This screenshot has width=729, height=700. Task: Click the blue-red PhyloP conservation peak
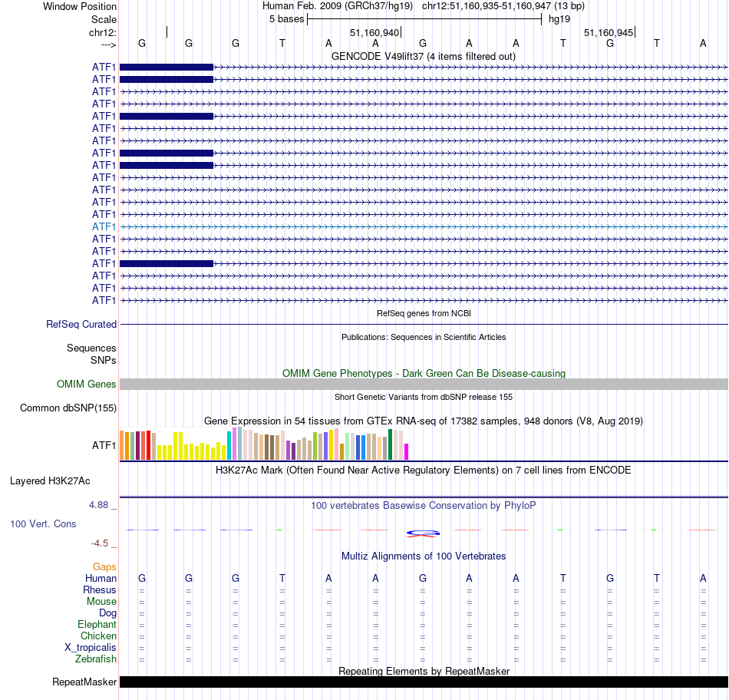point(423,533)
